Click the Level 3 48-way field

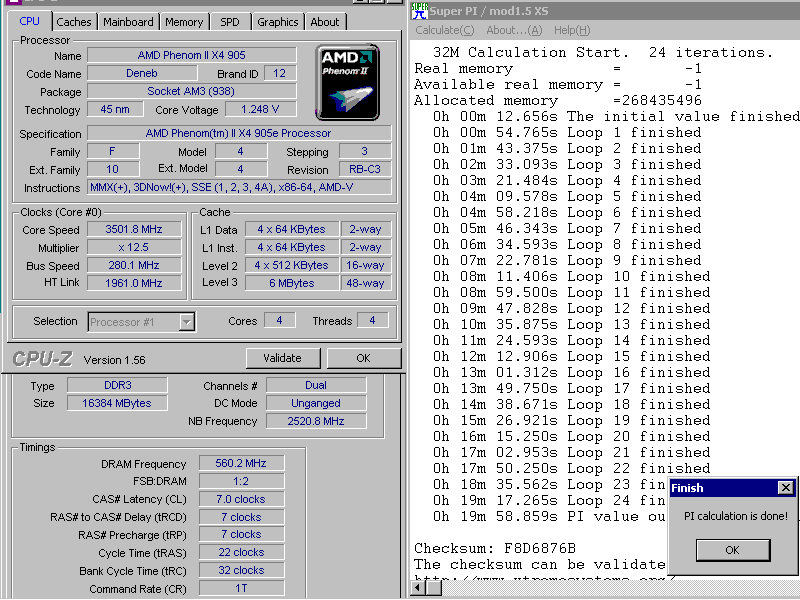[x=365, y=283]
